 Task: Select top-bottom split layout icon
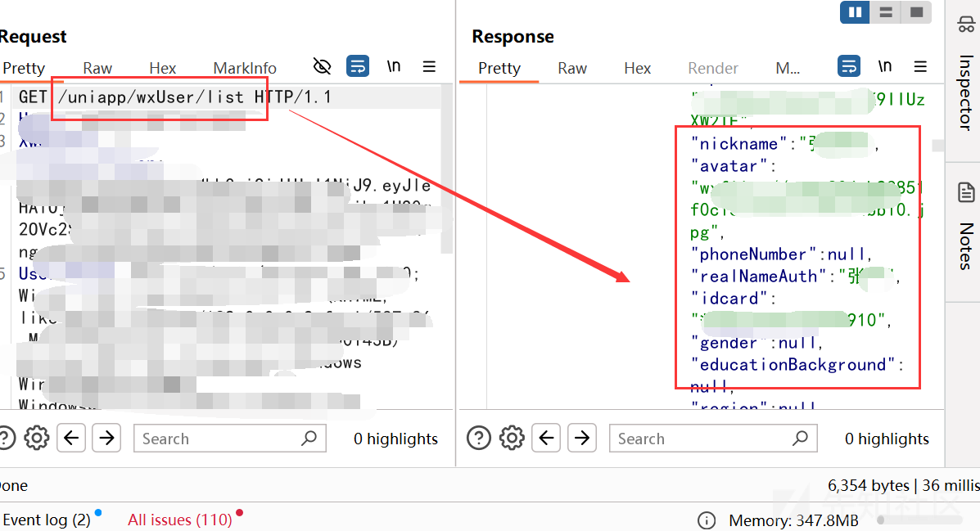click(886, 12)
